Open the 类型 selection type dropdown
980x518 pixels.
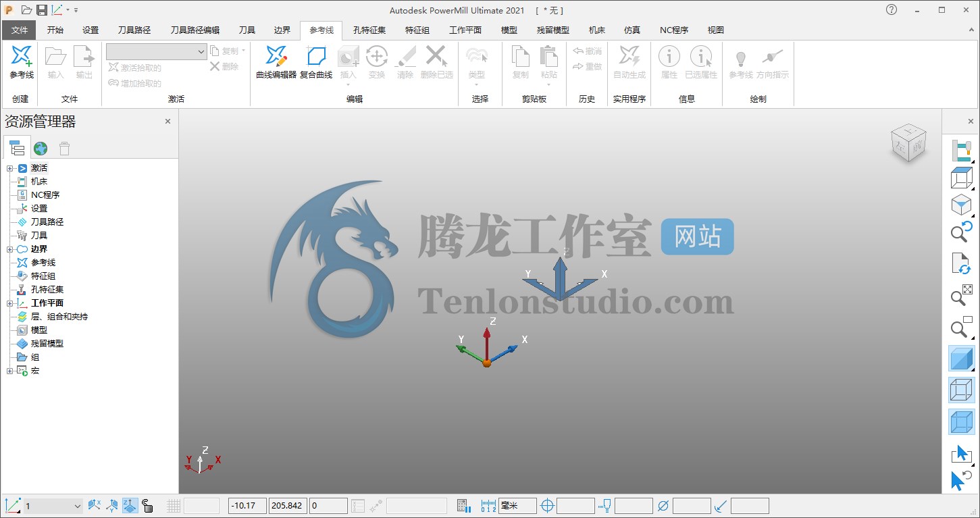coord(477,84)
